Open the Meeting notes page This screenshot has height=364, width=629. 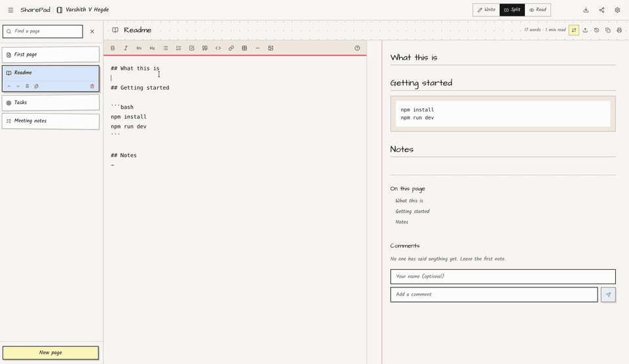coord(50,121)
